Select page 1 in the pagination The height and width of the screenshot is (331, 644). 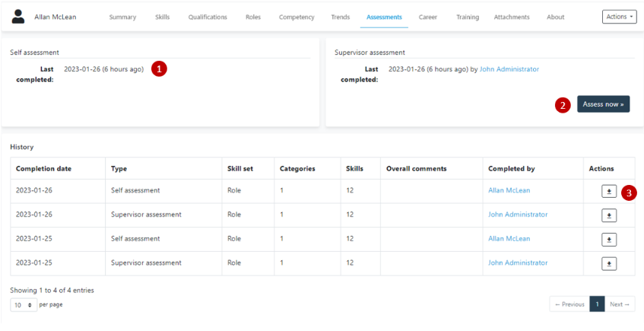coord(598,304)
